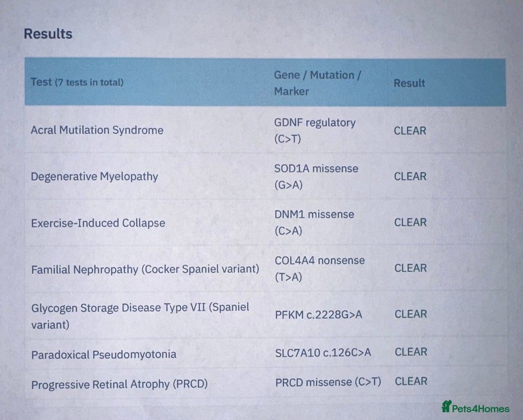Select the Acral Mutilation Syndrome row
This screenshot has width=523, height=420.
[265, 130]
